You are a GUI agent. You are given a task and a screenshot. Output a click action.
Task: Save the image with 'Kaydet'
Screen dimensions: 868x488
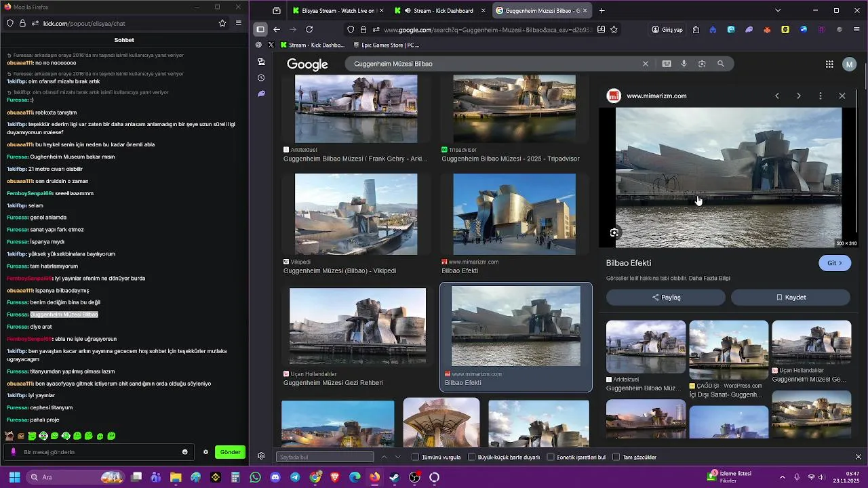791,297
